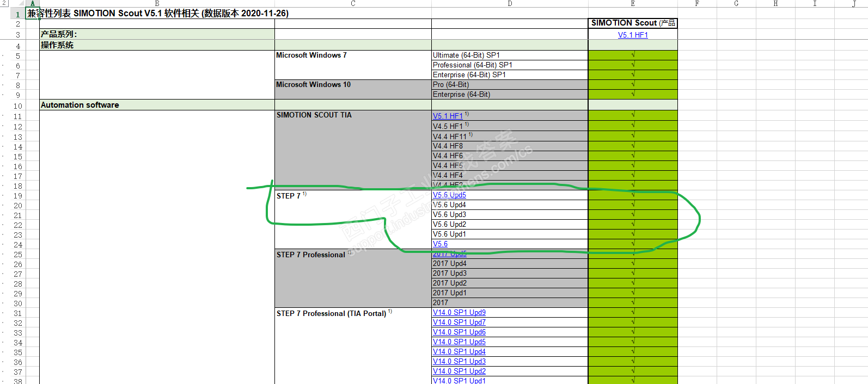The height and width of the screenshot is (384, 868).
Task: Click the 'Pro (64-Bit)' cell
Action: point(510,84)
